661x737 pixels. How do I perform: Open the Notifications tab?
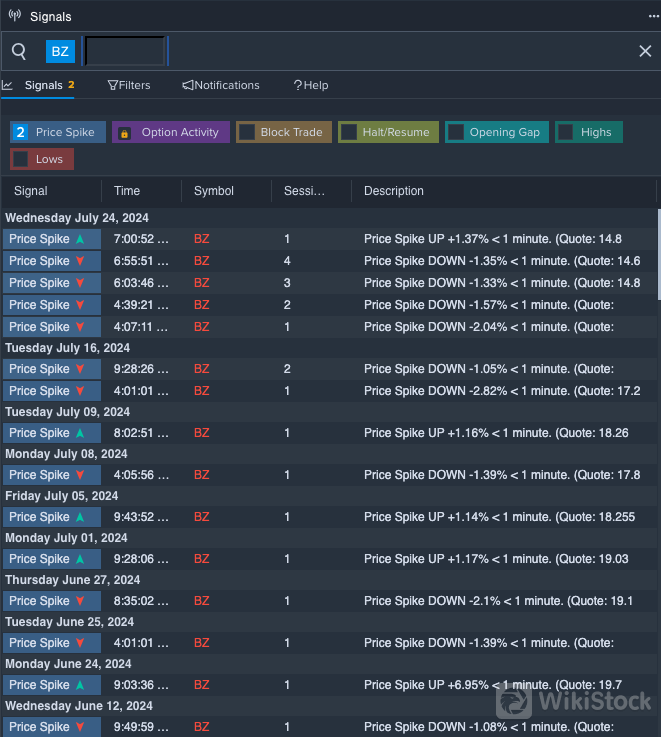point(221,85)
